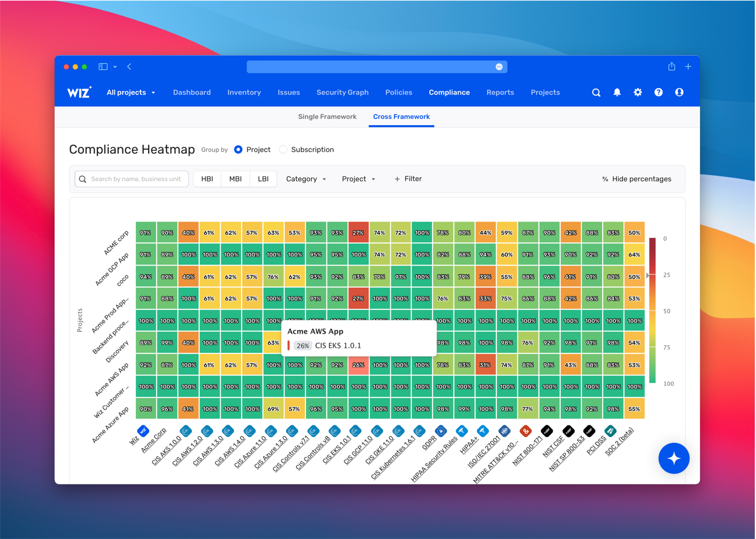Screen dimensions: 756x539
Task: Toggle the LBI filter
Action: [263, 179]
